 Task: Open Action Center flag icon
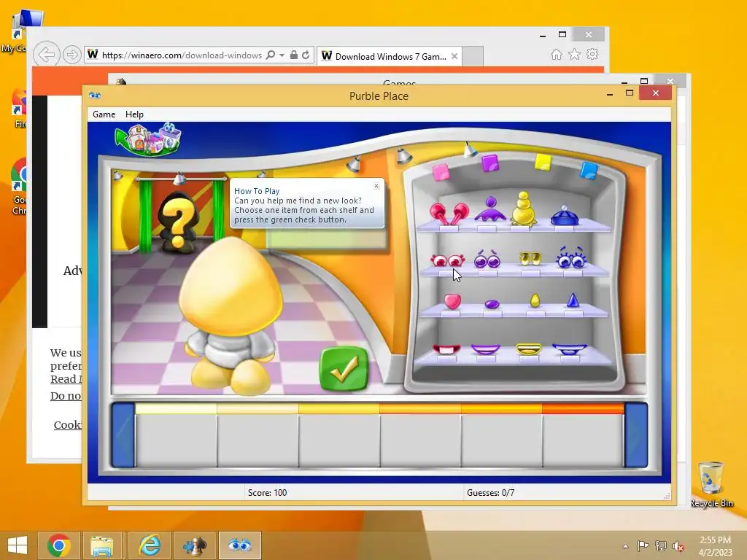pos(643,545)
